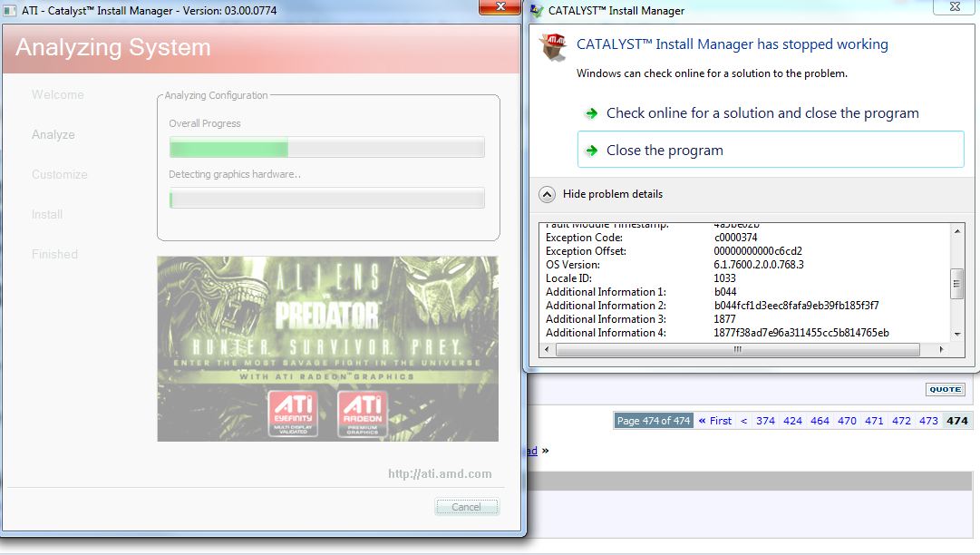Click the green arrow beside Check online for a solution
The image size is (980, 555).
tap(590, 113)
